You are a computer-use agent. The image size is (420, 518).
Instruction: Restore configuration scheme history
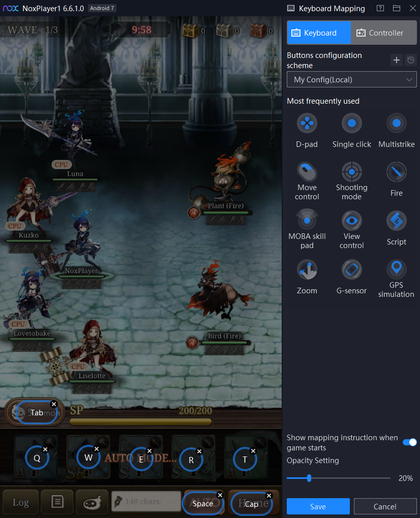[411, 60]
